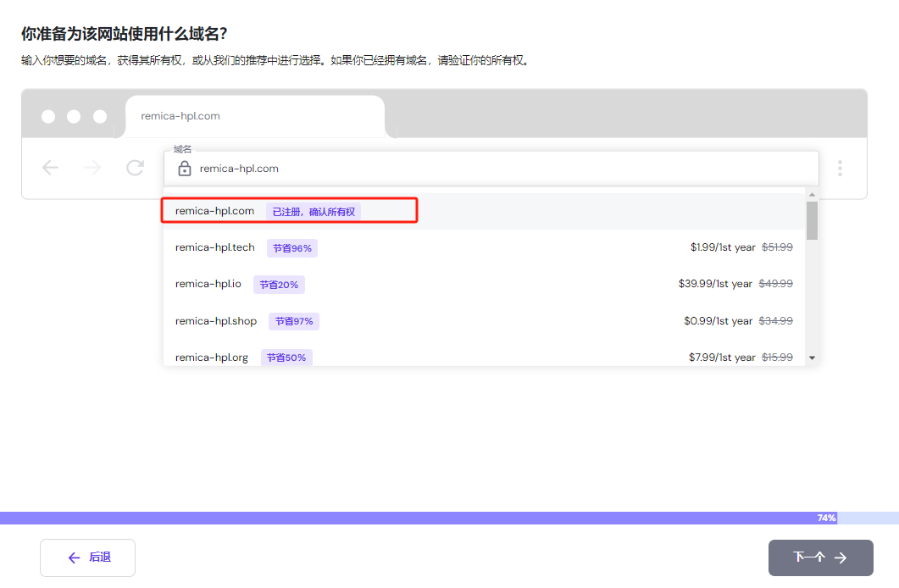The image size is (899, 588).
Task: Click inside the 域名 input field
Action: pos(508,169)
